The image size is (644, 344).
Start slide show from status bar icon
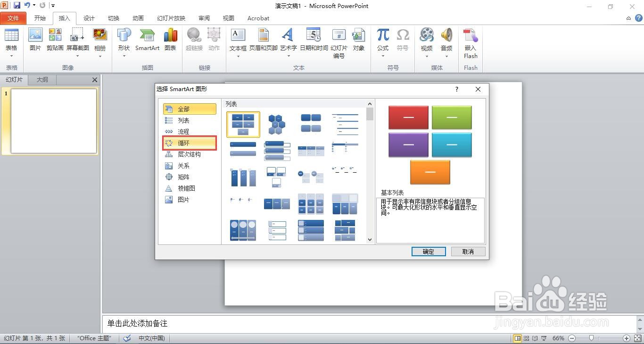click(x=544, y=338)
